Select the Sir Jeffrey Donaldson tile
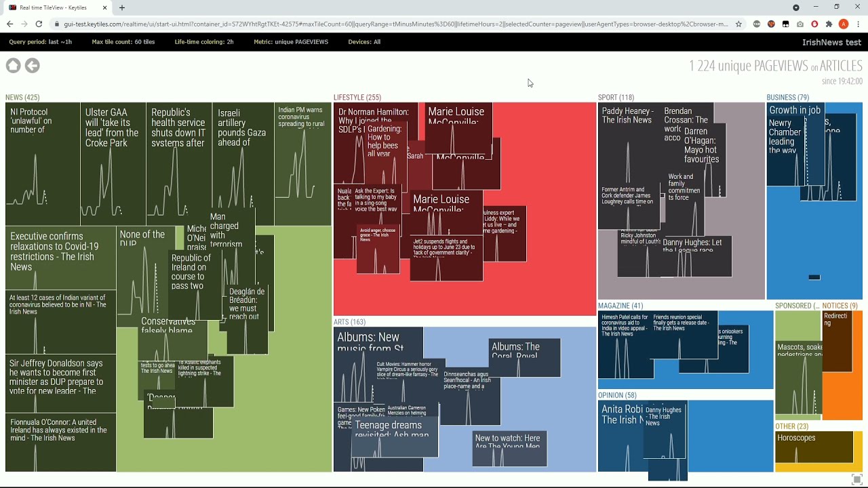 pyautogui.click(x=60, y=384)
